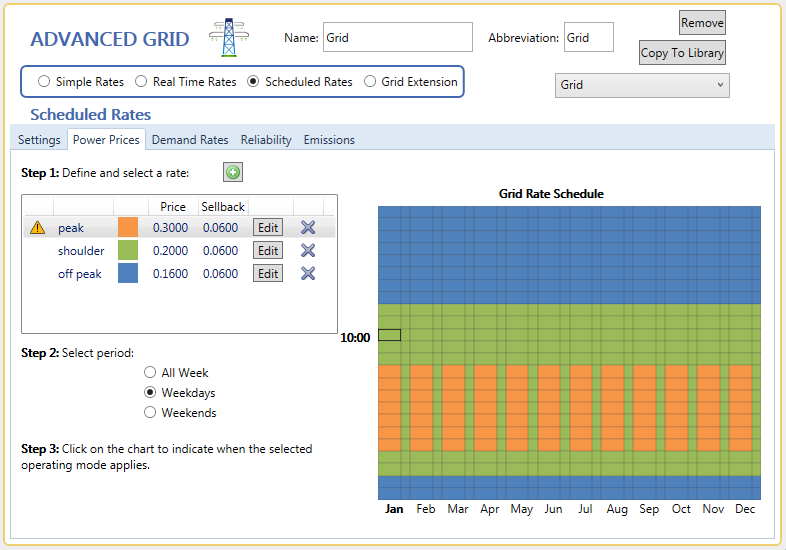Viewport: 786px width, 550px height.
Task: Choose the Weekends period option
Action: coord(151,412)
